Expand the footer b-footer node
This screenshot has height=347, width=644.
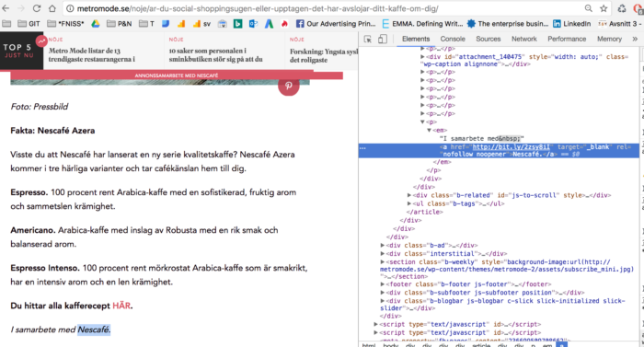click(x=383, y=284)
